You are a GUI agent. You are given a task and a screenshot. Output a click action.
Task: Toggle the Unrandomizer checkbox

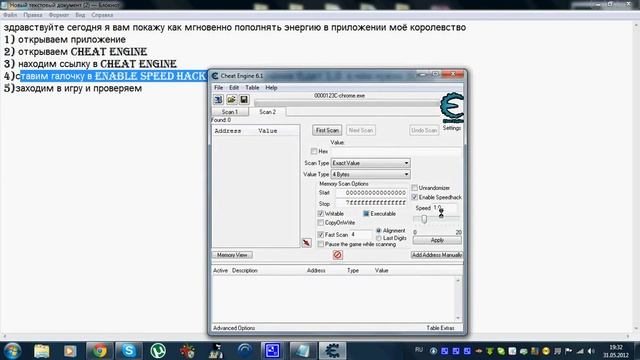(x=415, y=188)
